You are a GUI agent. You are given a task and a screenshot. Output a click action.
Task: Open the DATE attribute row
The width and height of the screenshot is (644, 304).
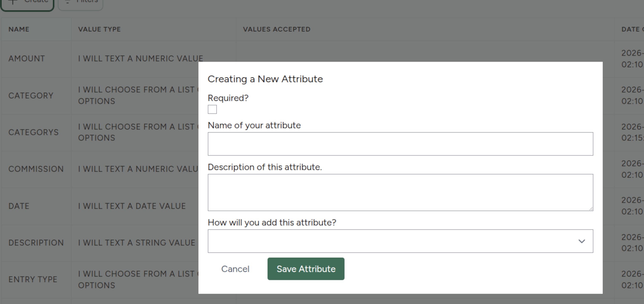click(x=19, y=206)
